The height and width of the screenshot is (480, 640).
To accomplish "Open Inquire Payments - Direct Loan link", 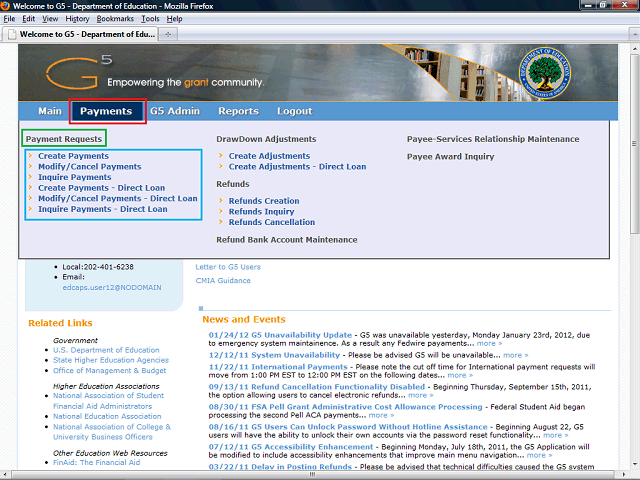I will point(103,209).
